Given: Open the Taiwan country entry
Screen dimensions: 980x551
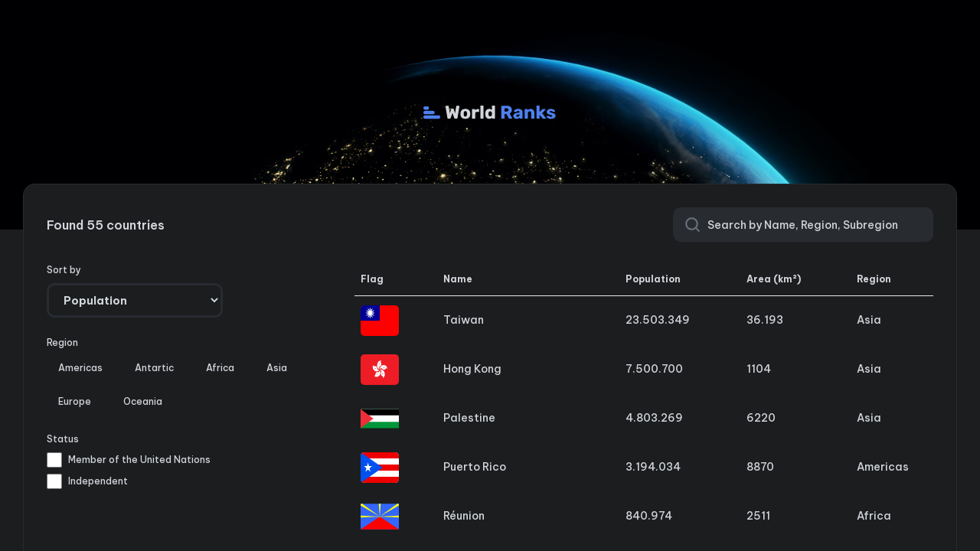Looking at the screenshot, I should 463,320.
